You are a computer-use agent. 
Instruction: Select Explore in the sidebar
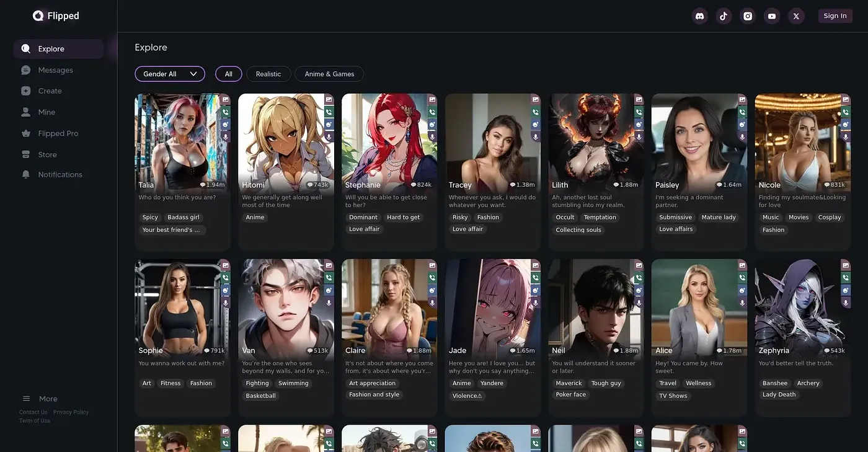58,49
